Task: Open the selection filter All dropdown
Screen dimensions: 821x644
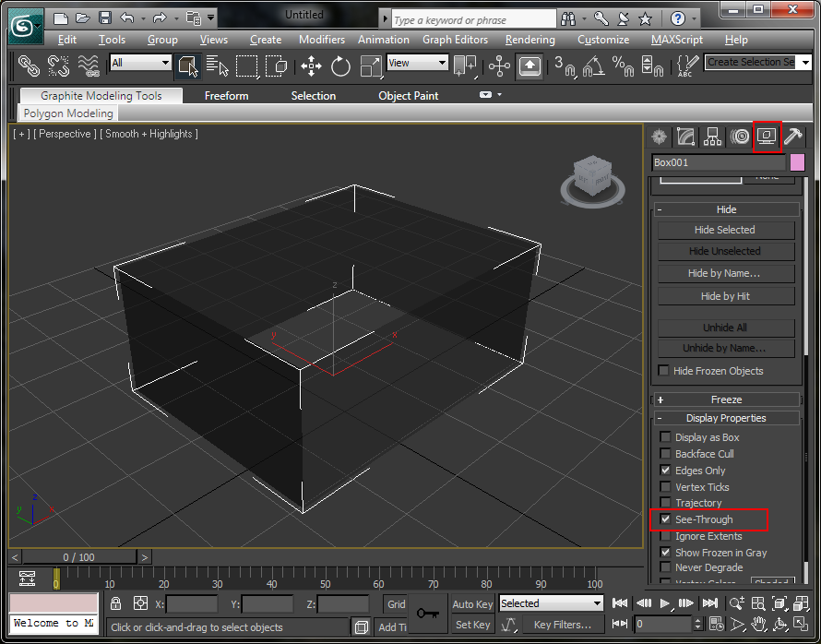Action: point(140,63)
